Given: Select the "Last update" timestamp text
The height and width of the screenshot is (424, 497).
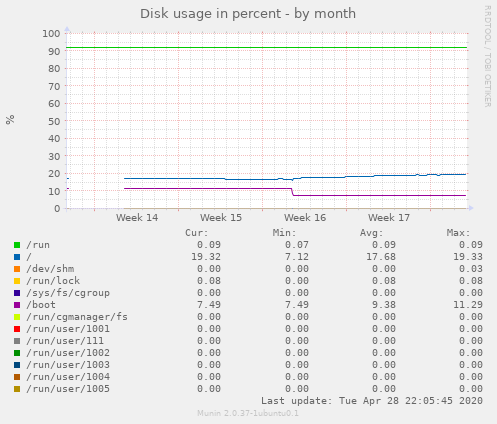Looking at the screenshot, I should tap(372, 401).
